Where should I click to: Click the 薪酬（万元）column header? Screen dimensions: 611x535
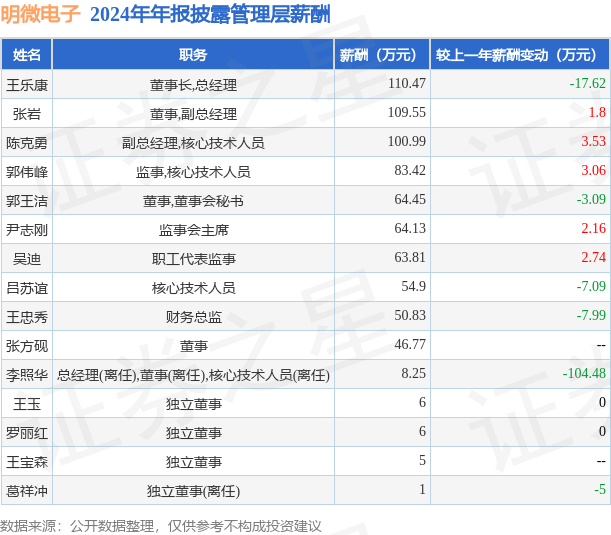click(382, 55)
